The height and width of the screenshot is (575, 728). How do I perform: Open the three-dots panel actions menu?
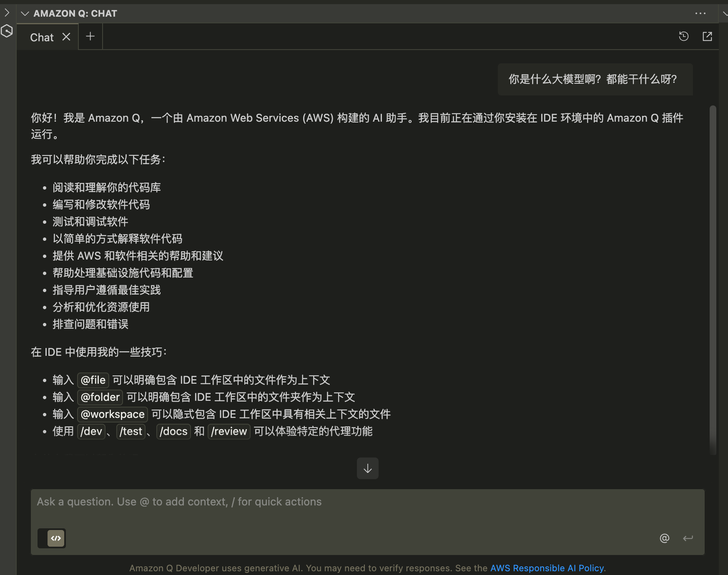click(x=700, y=13)
